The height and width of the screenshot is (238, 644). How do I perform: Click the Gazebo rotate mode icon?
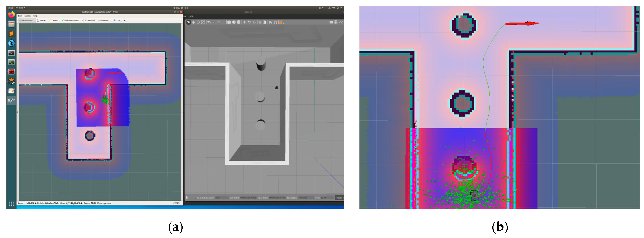pyautogui.click(x=198, y=22)
